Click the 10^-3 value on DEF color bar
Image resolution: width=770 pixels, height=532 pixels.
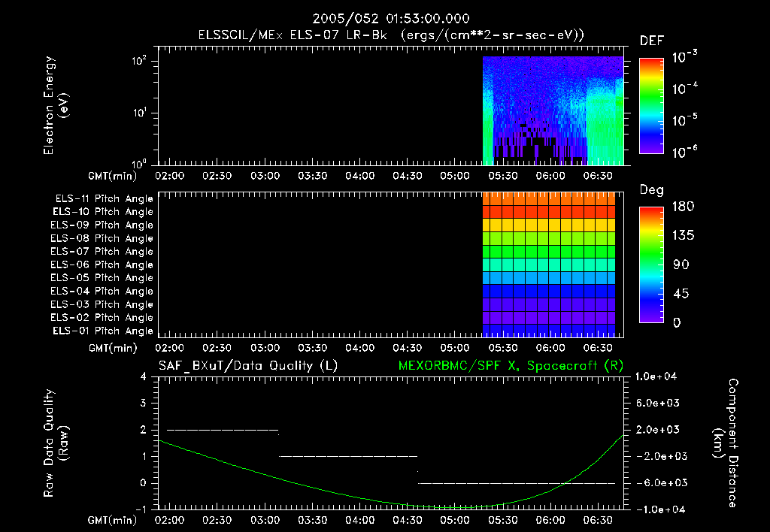(x=684, y=57)
